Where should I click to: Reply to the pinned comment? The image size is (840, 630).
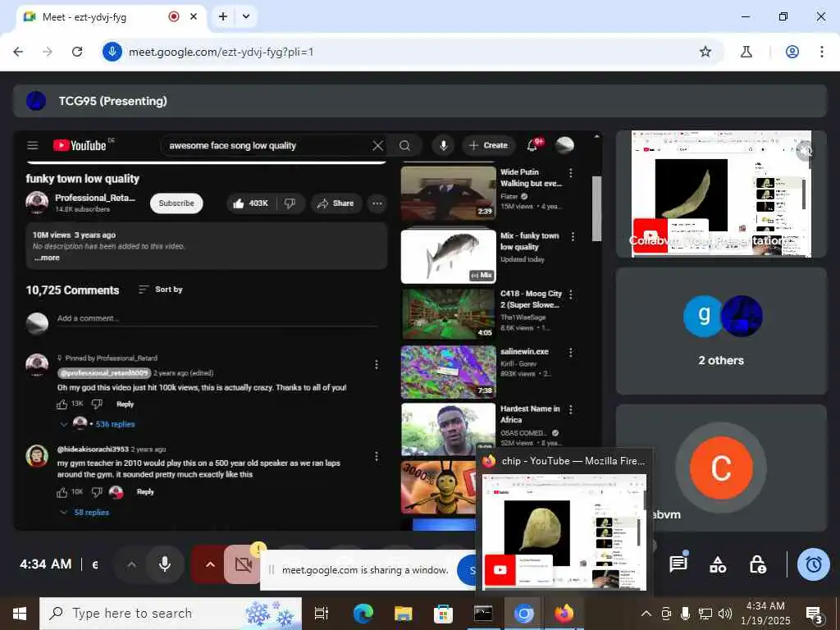click(126, 404)
